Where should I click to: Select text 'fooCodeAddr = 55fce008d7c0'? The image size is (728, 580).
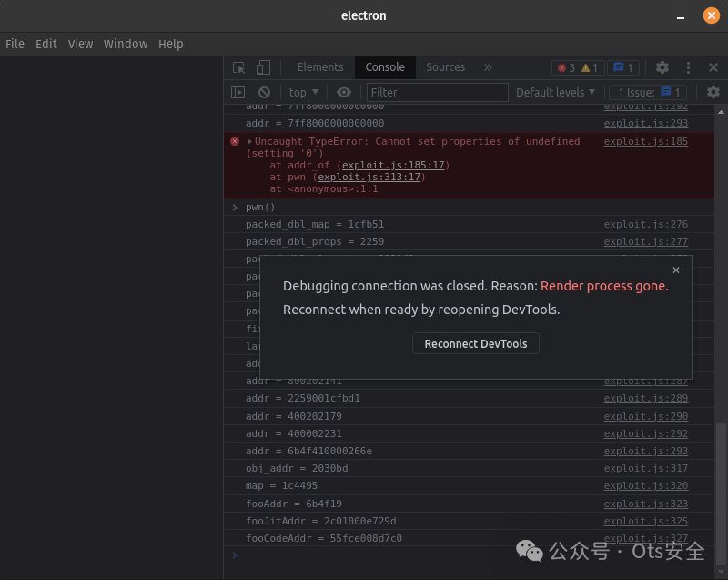tap(324, 538)
